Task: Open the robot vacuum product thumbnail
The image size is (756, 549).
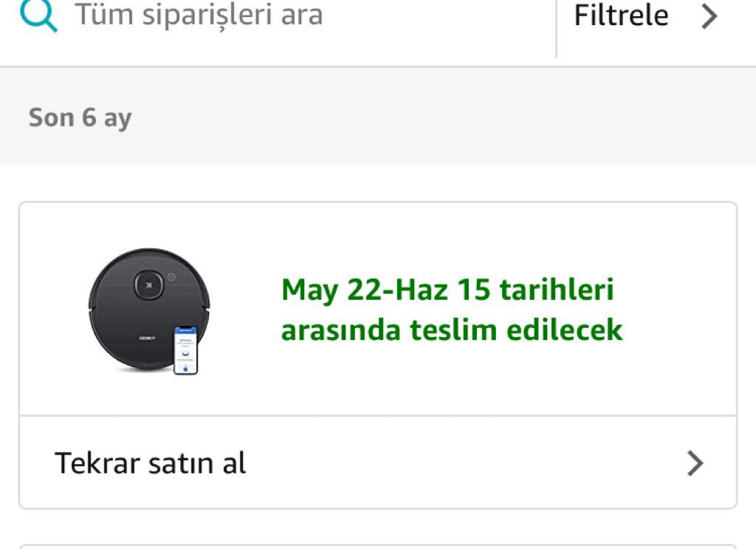Action: (149, 310)
